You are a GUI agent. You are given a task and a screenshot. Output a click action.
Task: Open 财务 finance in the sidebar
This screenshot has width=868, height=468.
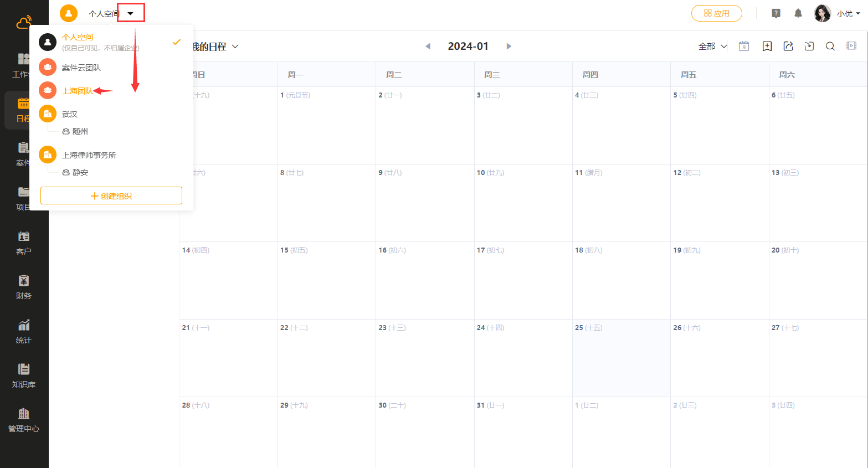click(x=24, y=287)
